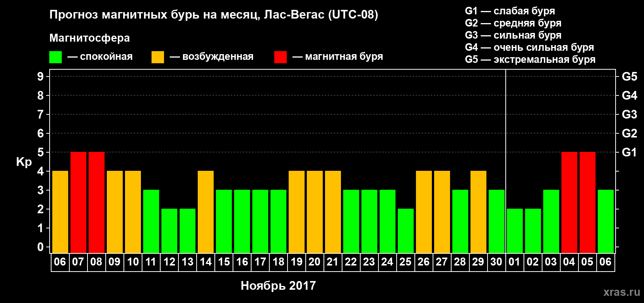The width and height of the screenshot is (644, 303).
Task: Click the 'Ноябрь 2017' month caption
Action: (x=278, y=286)
